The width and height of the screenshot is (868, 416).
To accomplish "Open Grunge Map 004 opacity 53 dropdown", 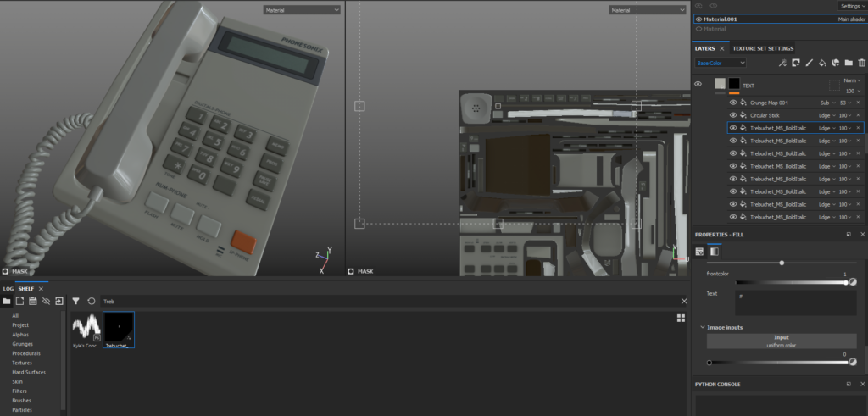I will (846, 103).
